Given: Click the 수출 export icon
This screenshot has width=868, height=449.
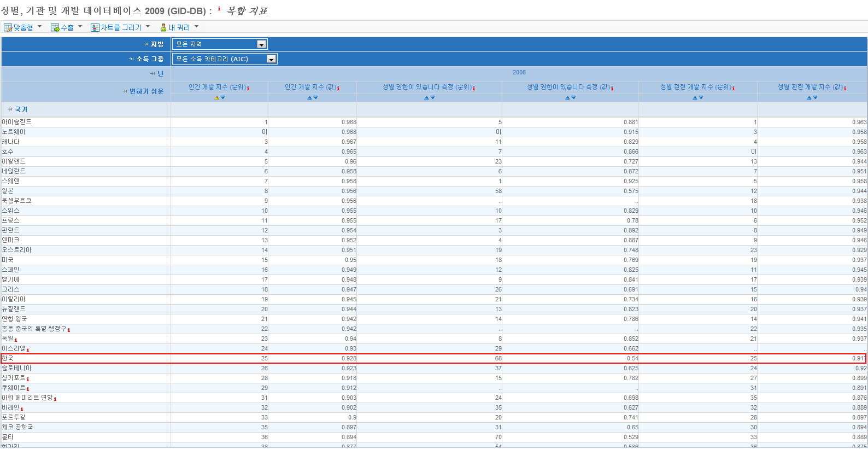Looking at the screenshot, I should tap(55, 27).
